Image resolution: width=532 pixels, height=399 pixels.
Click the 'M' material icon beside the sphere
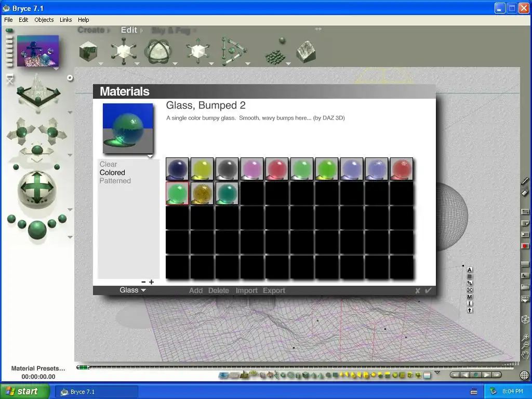pos(470,297)
